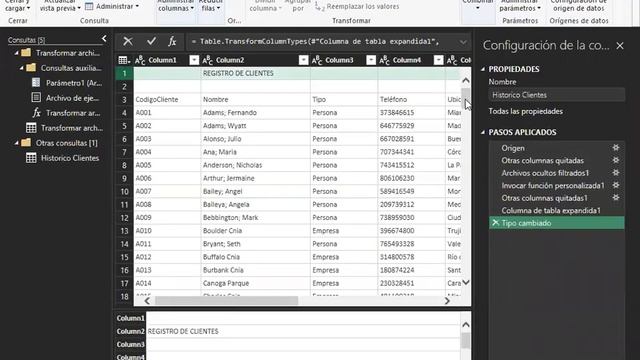This screenshot has width=640, height=360.
Task: Open Column2 filter dropdown
Action: click(303, 60)
